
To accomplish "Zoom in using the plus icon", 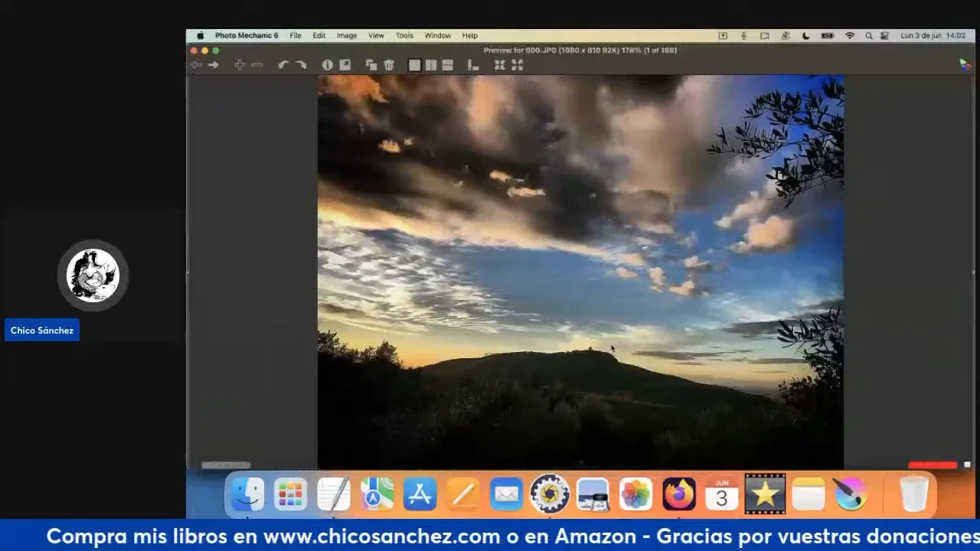I will (240, 65).
